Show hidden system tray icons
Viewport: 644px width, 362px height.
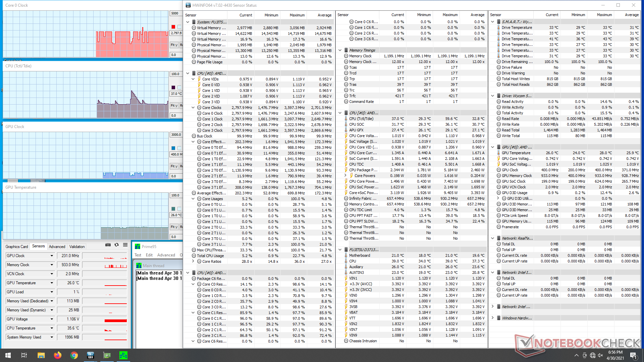576,355
